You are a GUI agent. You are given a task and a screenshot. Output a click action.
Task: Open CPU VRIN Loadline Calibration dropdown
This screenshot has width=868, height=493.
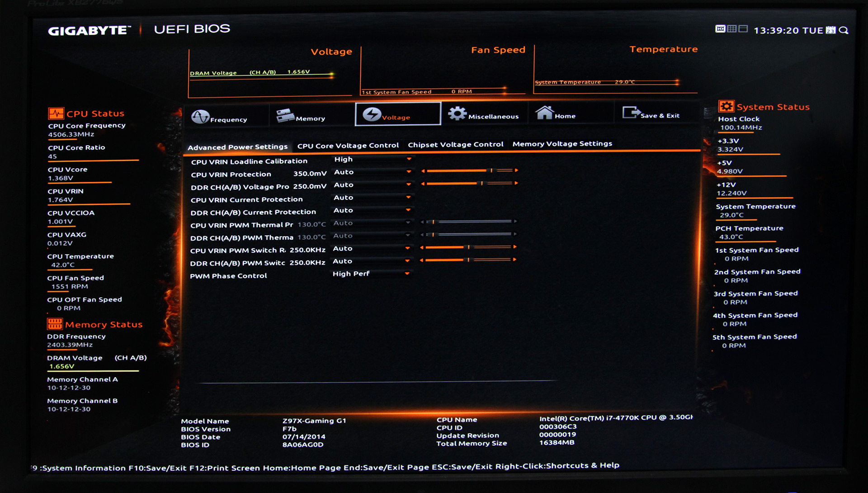[x=373, y=159]
